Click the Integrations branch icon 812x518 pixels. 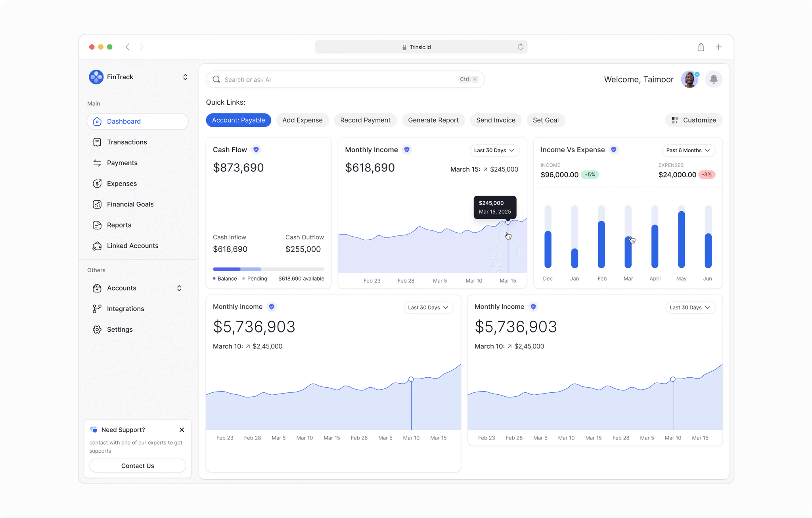click(x=97, y=309)
